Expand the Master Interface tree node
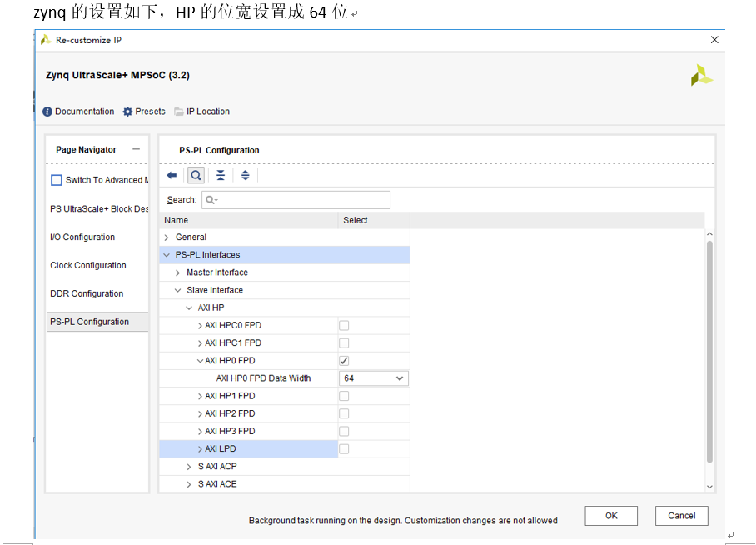This screenshot has height=545, width=756. [x=177, y=272]
